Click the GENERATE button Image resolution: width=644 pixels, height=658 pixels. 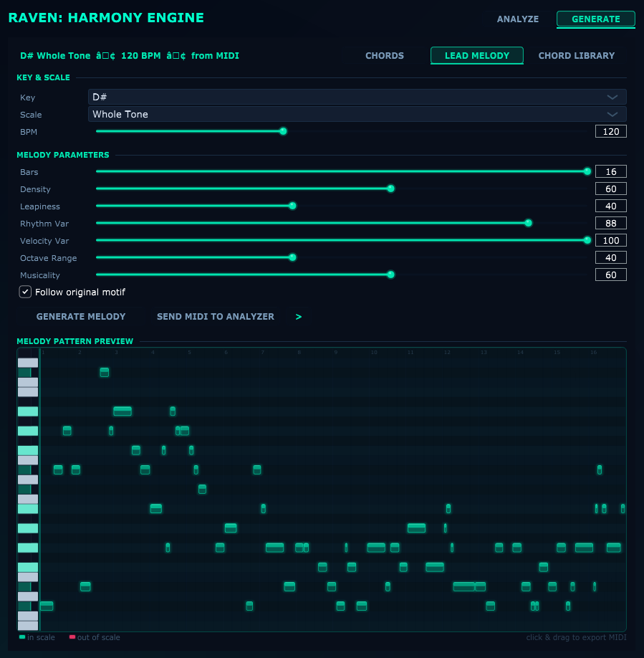tap(595, 19)
